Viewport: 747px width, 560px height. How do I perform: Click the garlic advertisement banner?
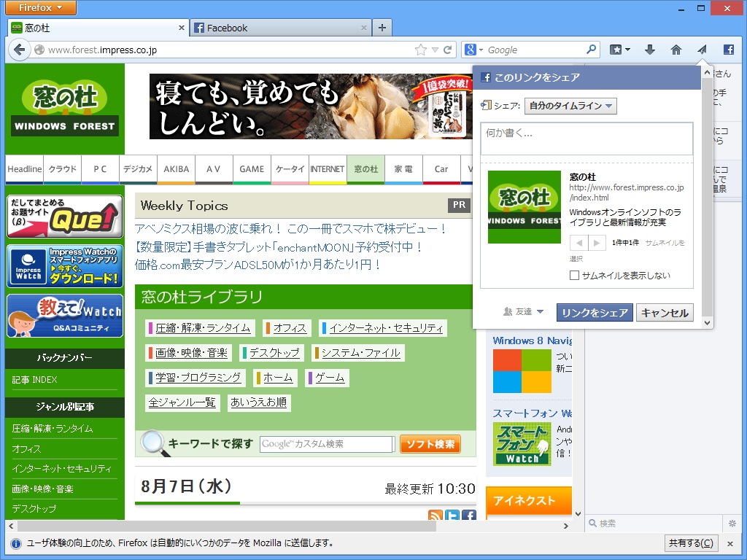click(x=310, y=106)
